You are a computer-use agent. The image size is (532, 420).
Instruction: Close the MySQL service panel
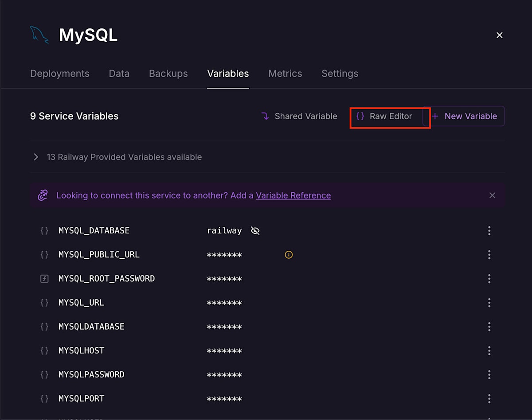tap(499, 35)
